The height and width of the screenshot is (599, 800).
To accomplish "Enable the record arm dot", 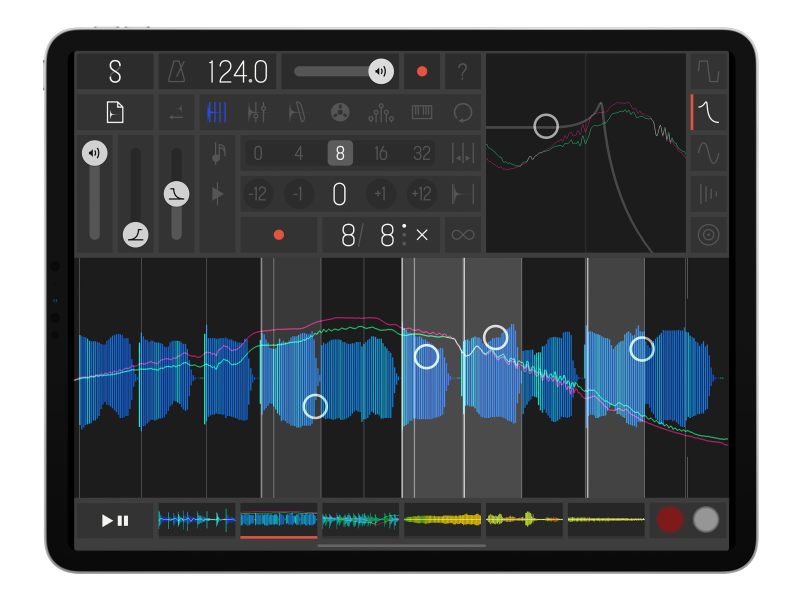I will (x=278, y=235).
